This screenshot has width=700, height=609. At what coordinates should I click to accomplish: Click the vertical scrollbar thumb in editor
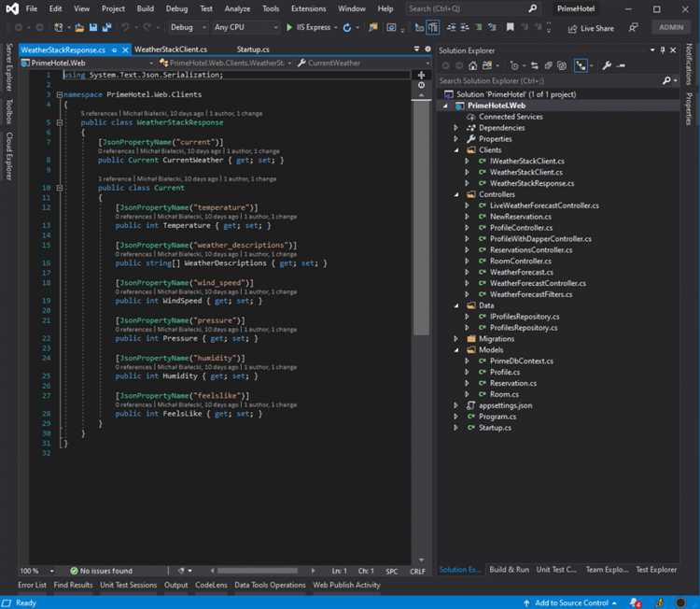coord(421,218)
